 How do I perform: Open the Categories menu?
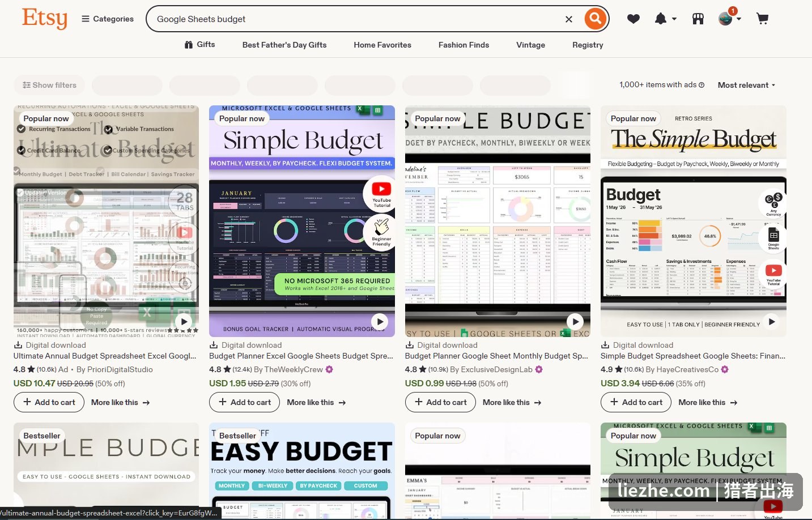click(108, 19)
